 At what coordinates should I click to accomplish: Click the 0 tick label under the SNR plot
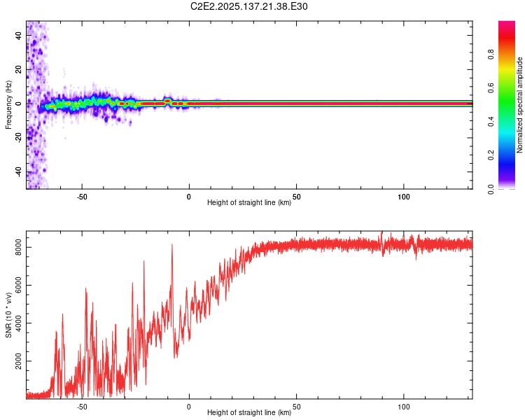point(189,407)
